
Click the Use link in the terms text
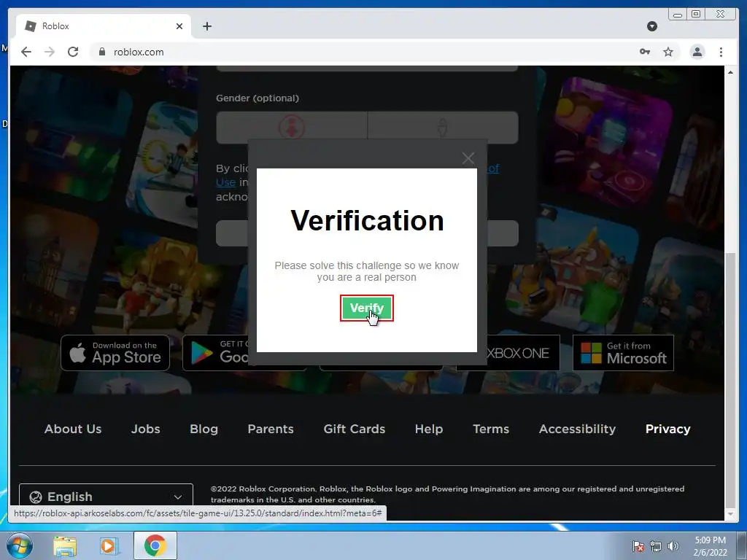pyautogui.click(x=226, y=182)
